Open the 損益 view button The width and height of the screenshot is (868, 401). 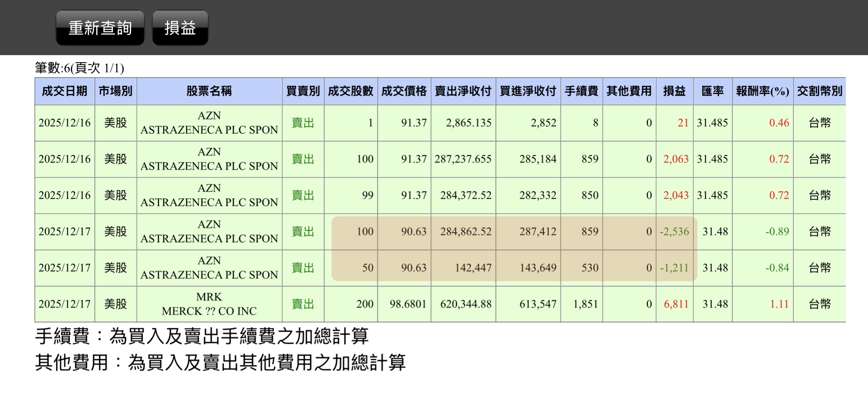[x=180, y=28]
